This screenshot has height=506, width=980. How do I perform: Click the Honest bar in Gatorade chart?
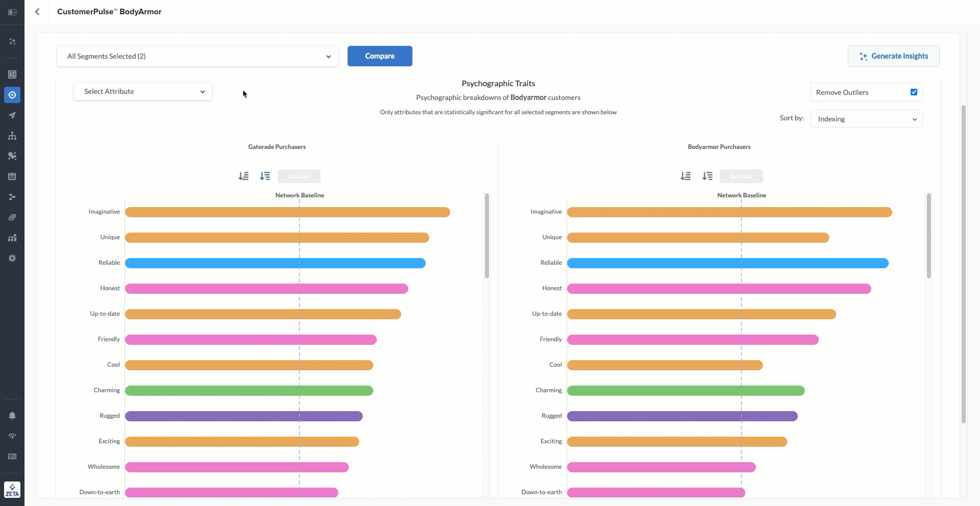click(266, 289)
